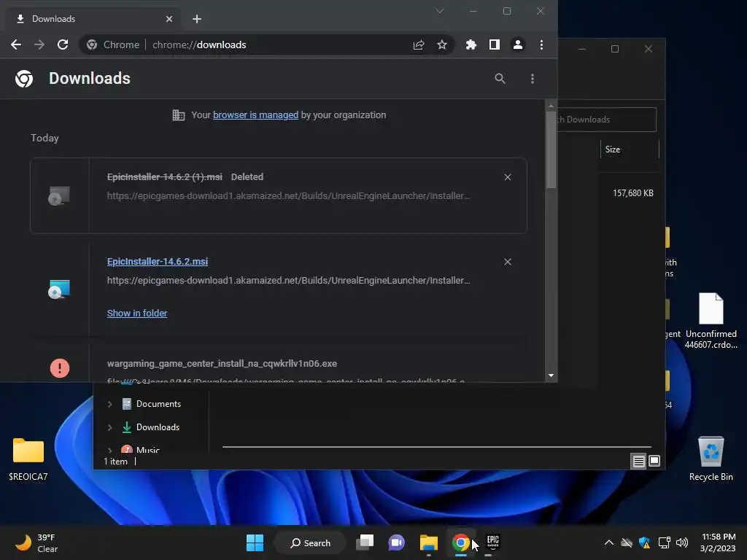Open the clock showing 11:58 PM
Screen dimensions: 747x560
[718, 542]
